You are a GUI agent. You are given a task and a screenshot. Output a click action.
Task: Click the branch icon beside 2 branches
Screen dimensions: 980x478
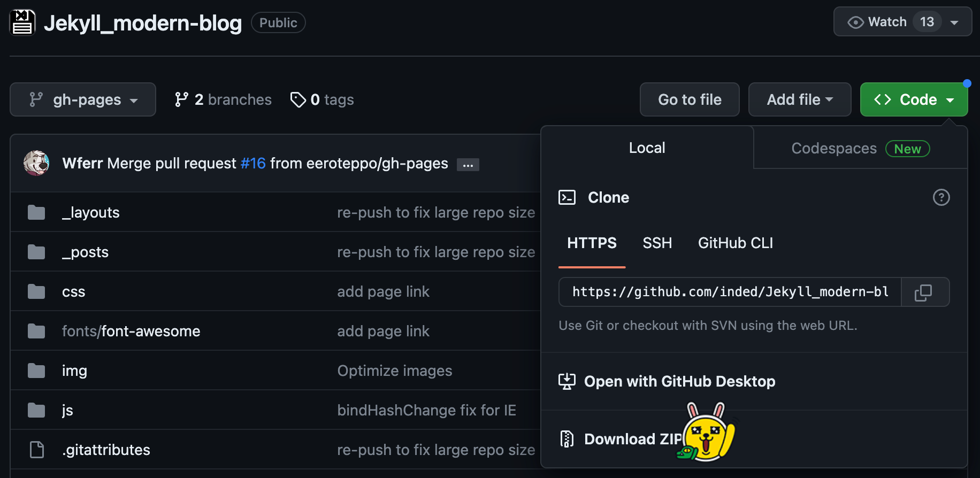(x=181, y=99)
